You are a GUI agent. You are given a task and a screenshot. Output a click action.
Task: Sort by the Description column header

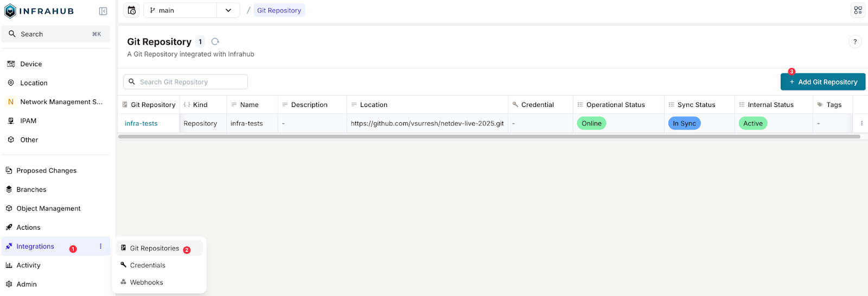(x=312, y=105)
